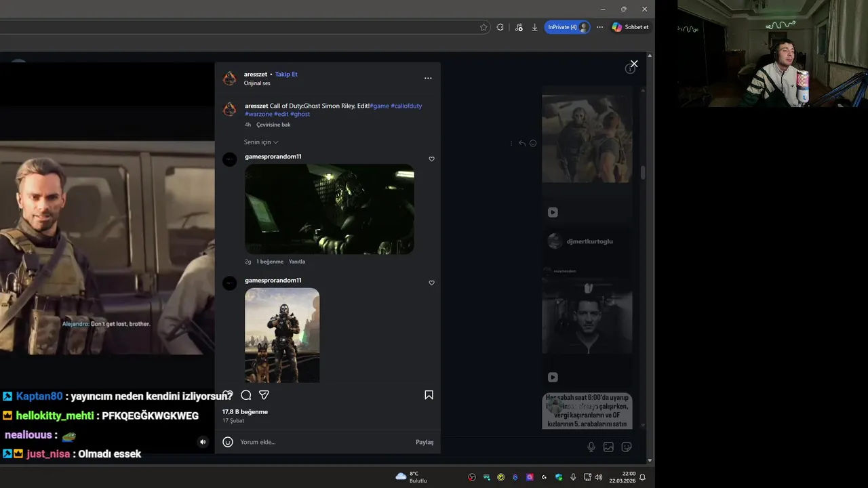Attach a photo with the image icon
The width and height of the screenshot is (868, 488).
(608, 447)
